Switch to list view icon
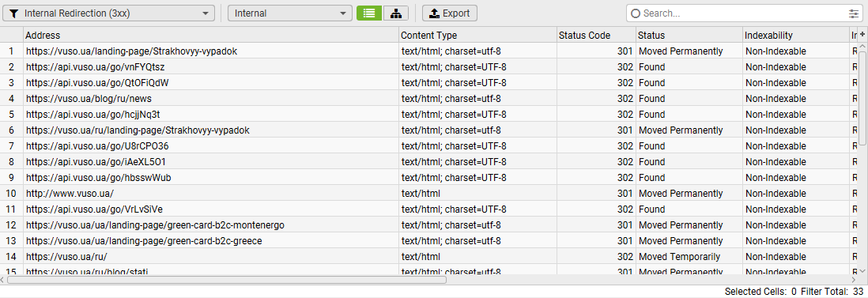The width and height of the screenshot is (868, 298). point(369,13)
